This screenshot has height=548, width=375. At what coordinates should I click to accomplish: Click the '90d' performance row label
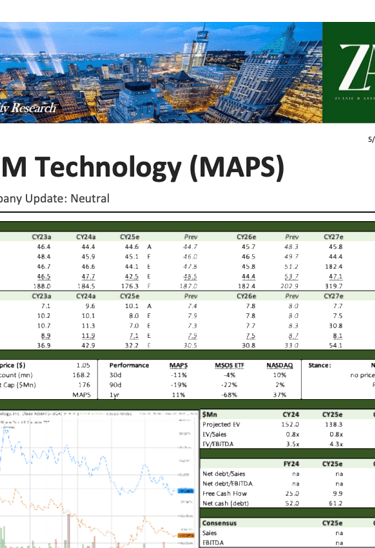115,385
